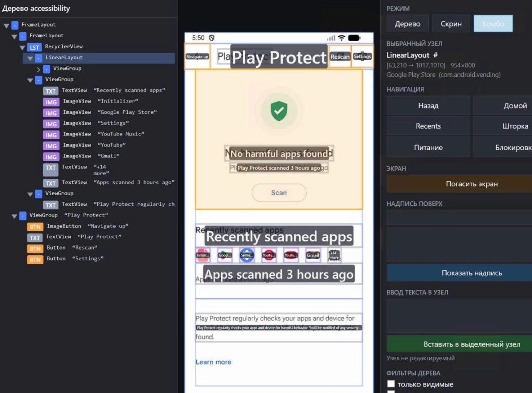Tap the green shield checkmark icon
Viewport: 532px width, 393px height.
[279, 111]
